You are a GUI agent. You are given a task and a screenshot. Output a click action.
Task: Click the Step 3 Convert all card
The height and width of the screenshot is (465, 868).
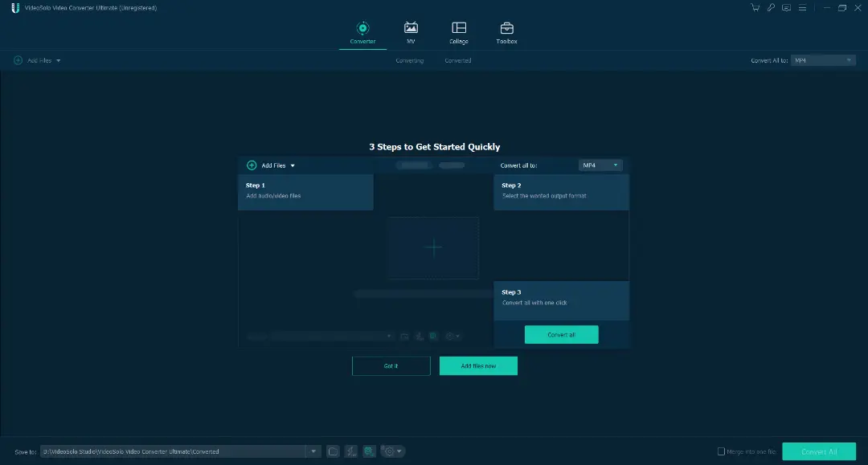click(561, 301)
